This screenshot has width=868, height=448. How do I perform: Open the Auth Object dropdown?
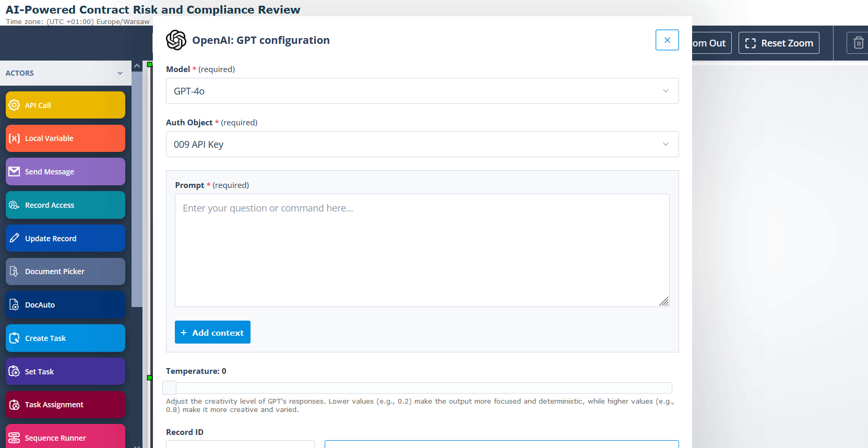pos(422,144)
